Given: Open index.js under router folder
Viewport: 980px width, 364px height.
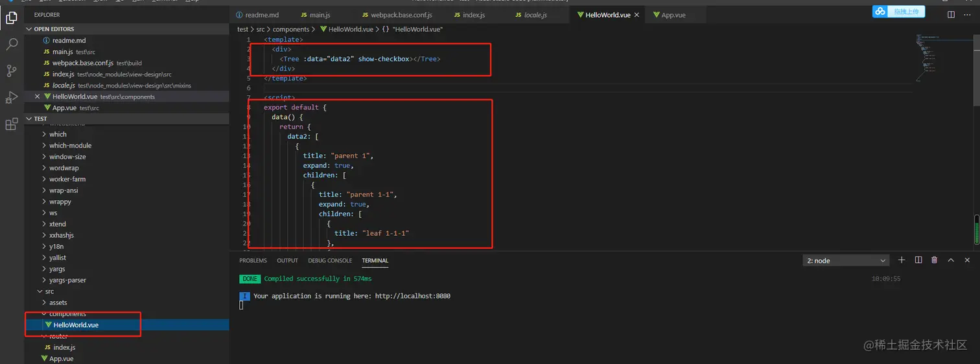Looking at the screenshot, I should pos(127,347).
